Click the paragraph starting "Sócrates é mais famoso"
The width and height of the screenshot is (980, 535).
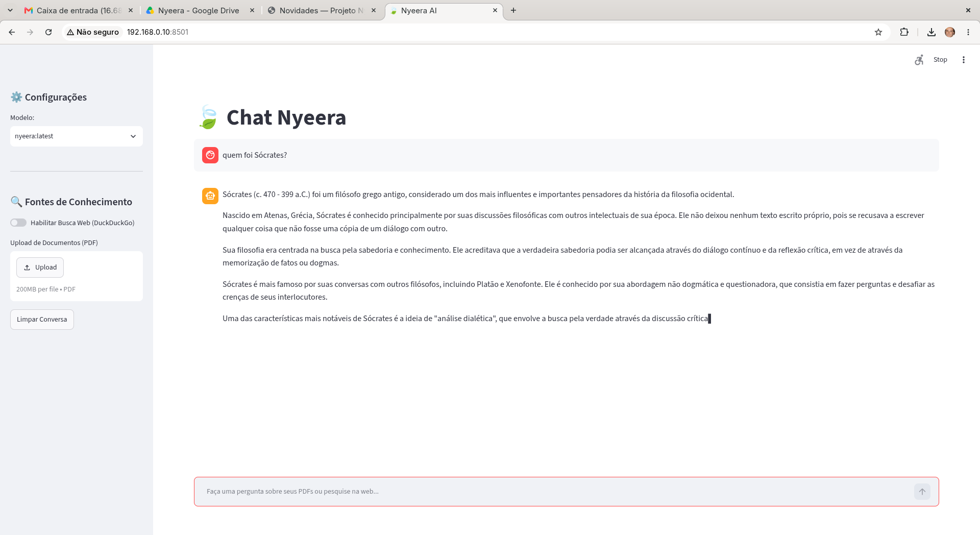click(578, 290)
